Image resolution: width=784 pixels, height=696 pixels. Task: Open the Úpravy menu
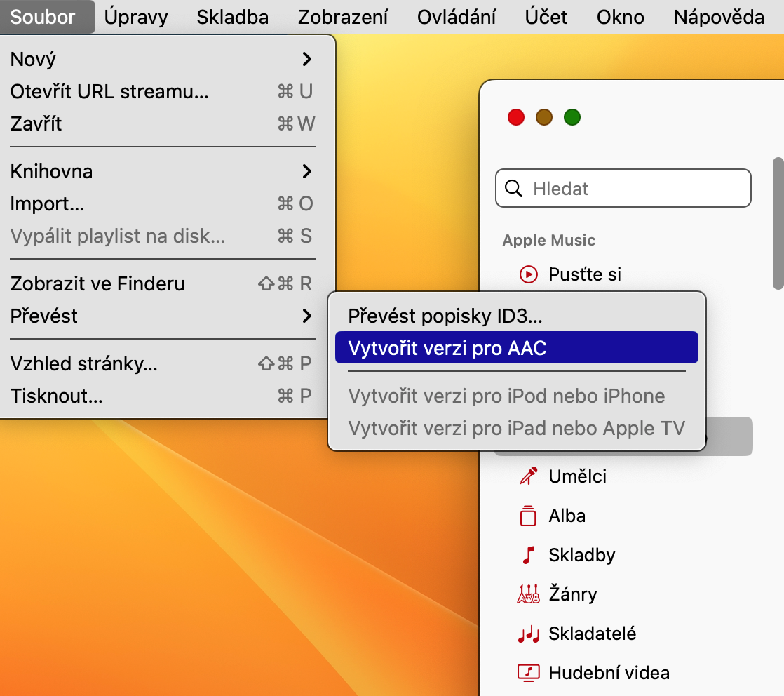135,16
